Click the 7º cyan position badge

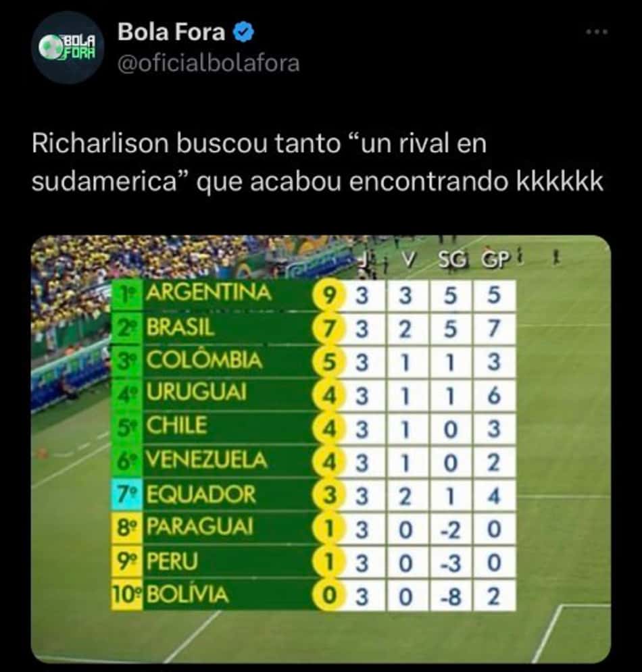[x=126, y=495]
